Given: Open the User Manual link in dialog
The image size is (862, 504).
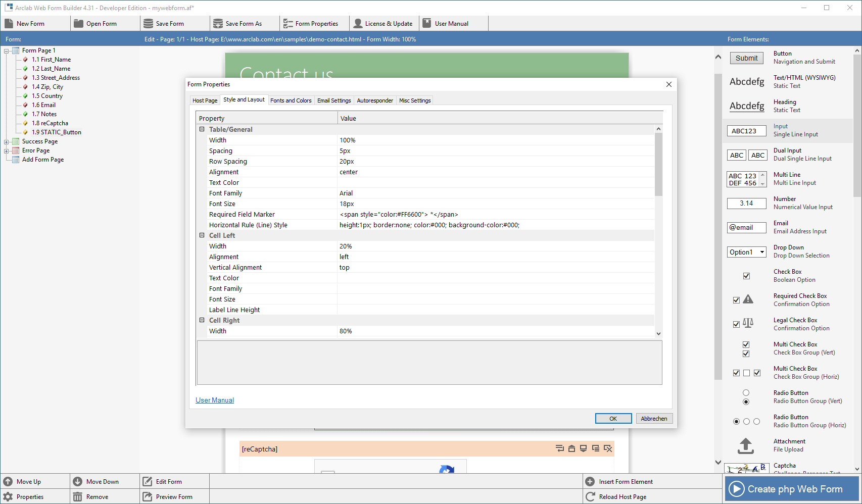Looking at the screenshot, I should coord(215,400).
